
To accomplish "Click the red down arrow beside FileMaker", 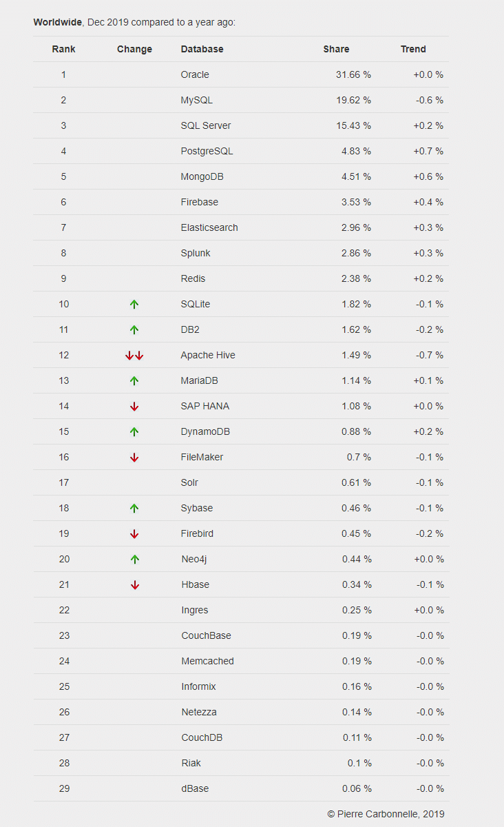I will tap(134, 457).
